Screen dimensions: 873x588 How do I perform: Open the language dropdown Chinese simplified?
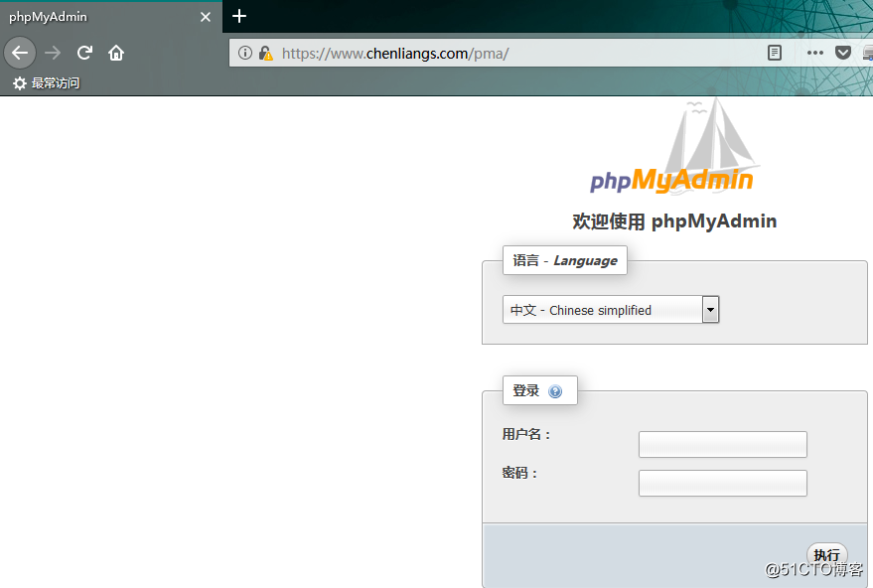(x=611, y=310)
